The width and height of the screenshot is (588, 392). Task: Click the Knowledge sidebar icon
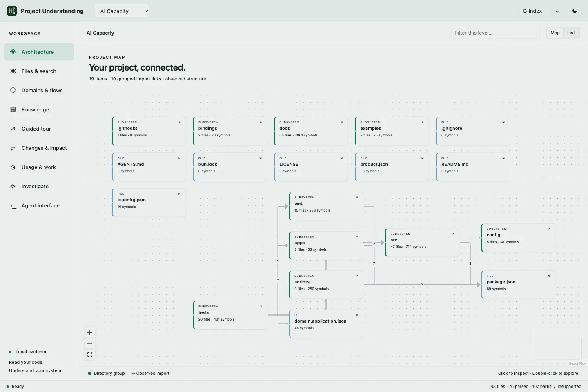(x=13, y=109)
